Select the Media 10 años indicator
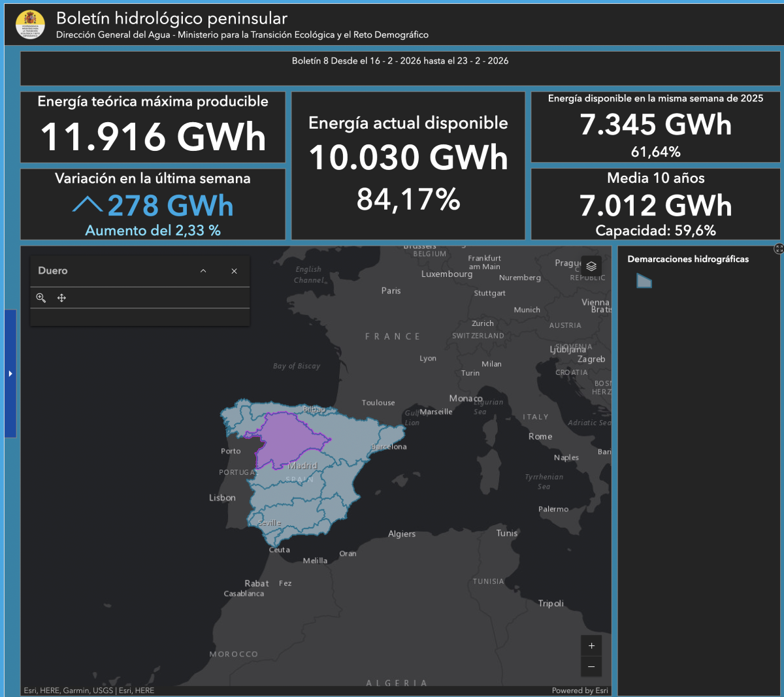Viewport: 784px width, 697px height. click(x=655, y=204)
